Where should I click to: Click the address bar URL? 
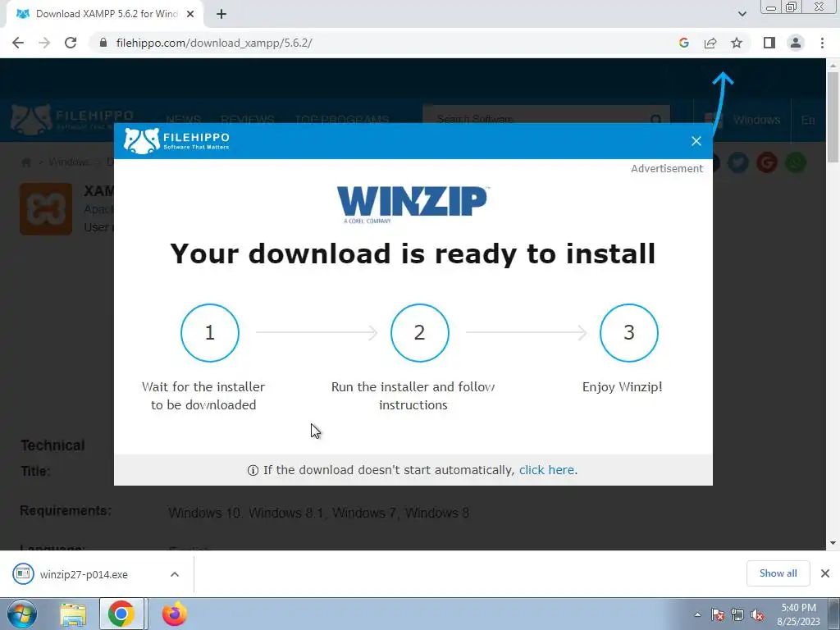(x=214, y=43)
